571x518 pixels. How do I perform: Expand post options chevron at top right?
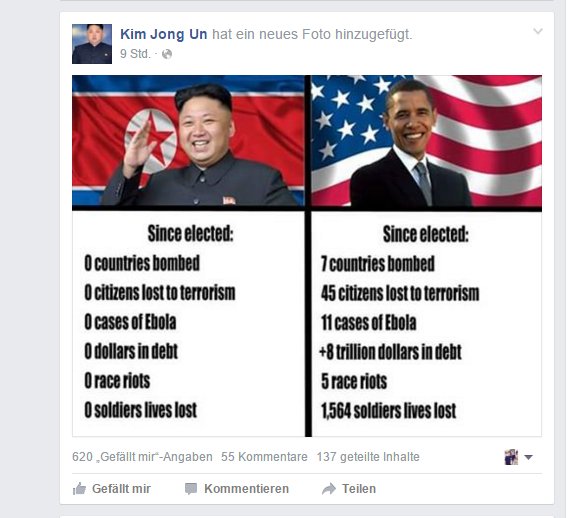click(537, 31)
